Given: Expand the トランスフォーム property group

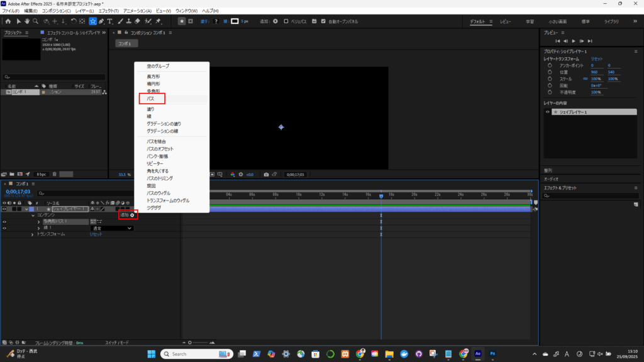Looking at the screenshot, I should pos(33,234).
